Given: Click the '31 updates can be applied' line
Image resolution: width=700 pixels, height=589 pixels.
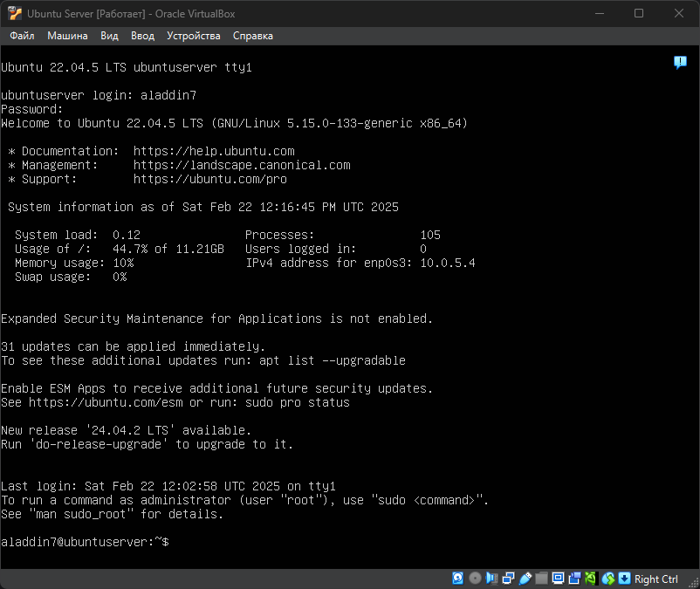Looking at the screenshot, I should coord(133,346).
